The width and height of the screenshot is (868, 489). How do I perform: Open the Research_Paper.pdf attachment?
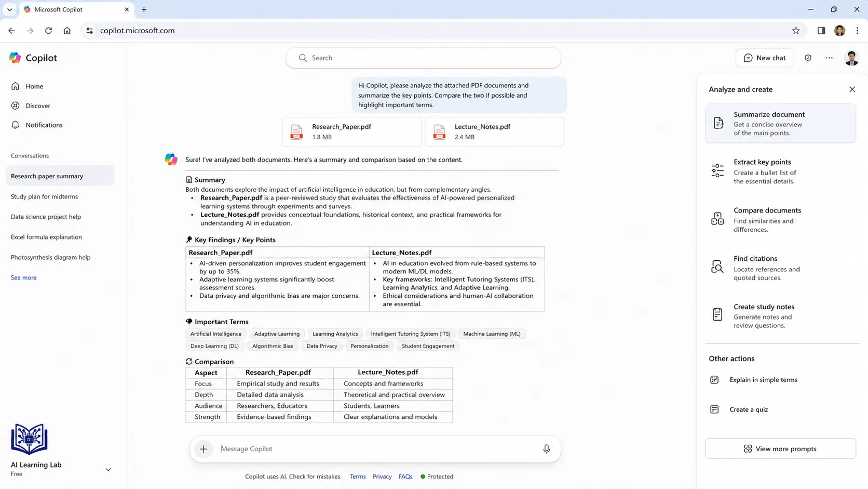point(351,131)
